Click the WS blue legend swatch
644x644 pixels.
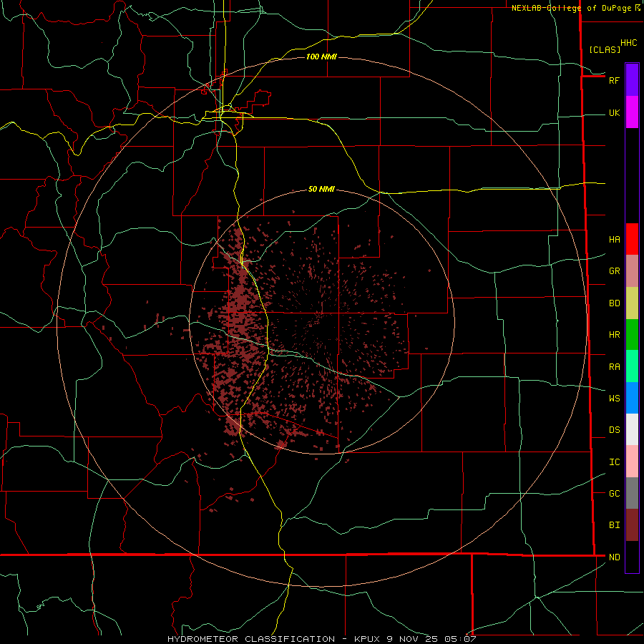pyautogui.click(x=632, y=398)
